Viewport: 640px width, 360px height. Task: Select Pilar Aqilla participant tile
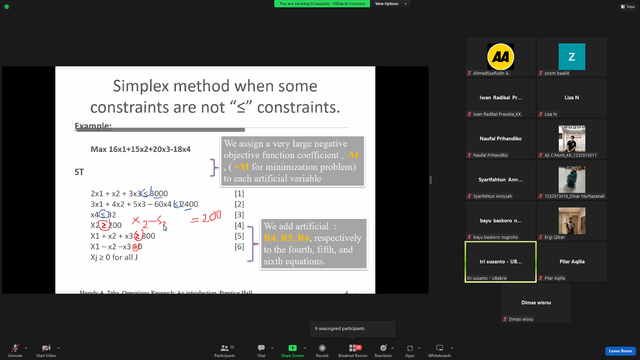click(x=572, y=262)
